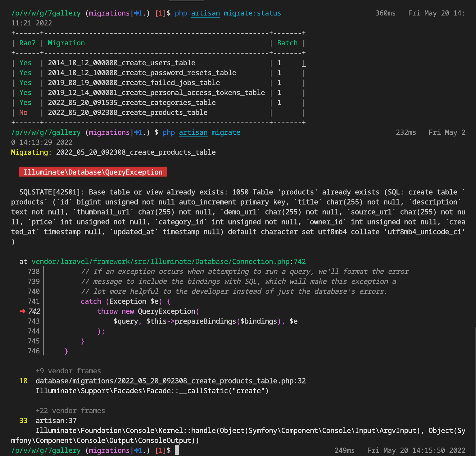Click the '232ms' timing value
This screenshot has height=456, width=476.
[406, 132]
